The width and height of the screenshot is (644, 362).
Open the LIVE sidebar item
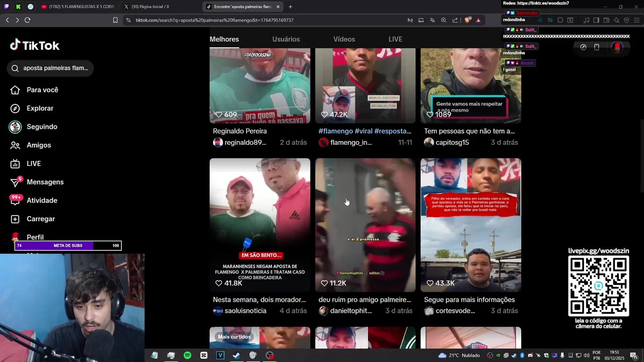click(25, 163)
